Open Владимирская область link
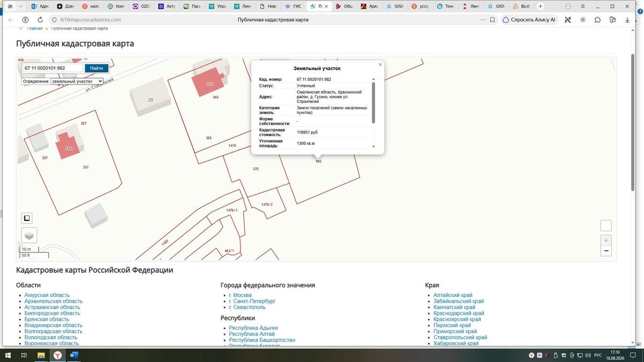 (x=54, y=325)
